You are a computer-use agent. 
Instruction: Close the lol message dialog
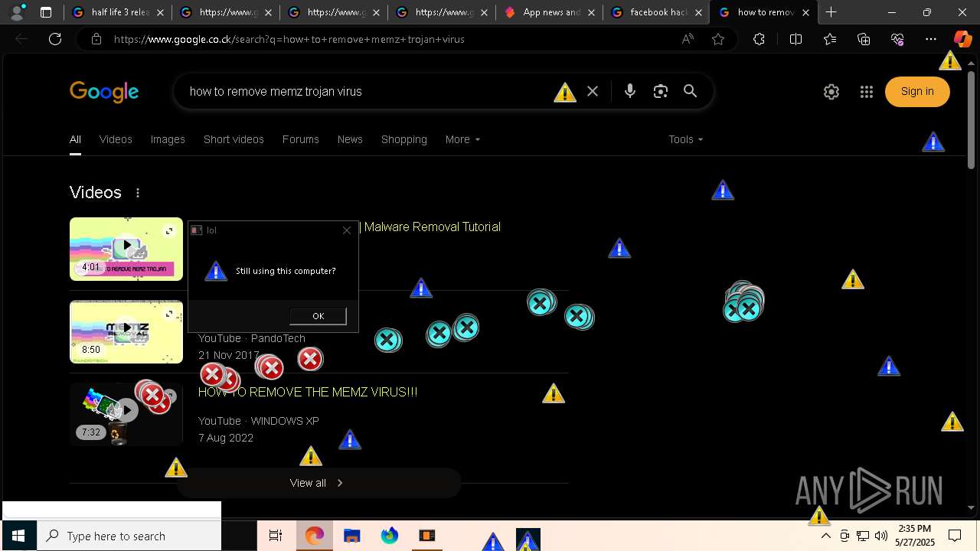[x=347, y=230]
